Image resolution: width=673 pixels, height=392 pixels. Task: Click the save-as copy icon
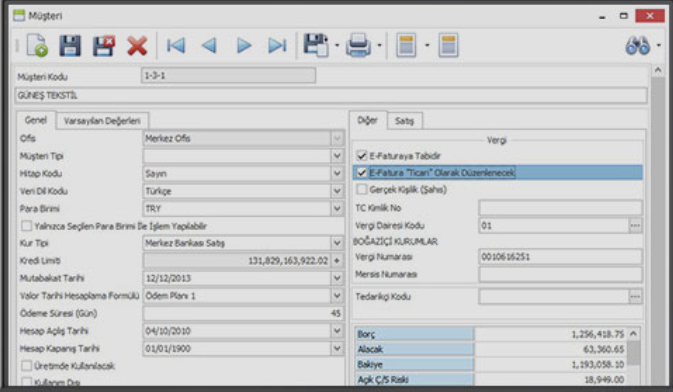(316, 45)
